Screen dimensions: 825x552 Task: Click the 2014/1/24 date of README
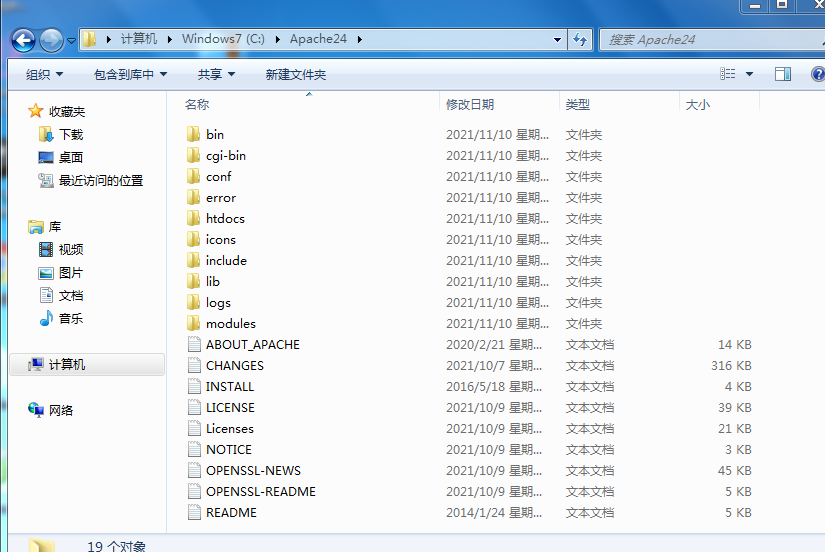tap(494, 513)
